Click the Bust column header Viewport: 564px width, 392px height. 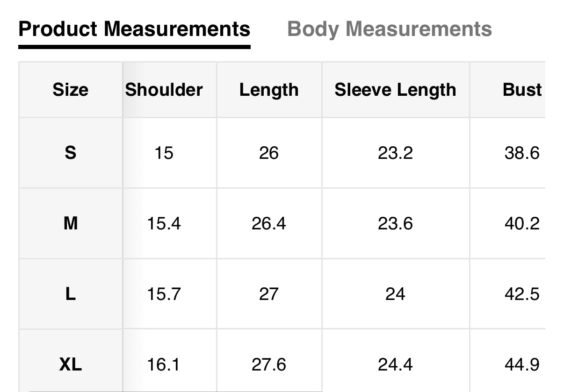(522, 90)
